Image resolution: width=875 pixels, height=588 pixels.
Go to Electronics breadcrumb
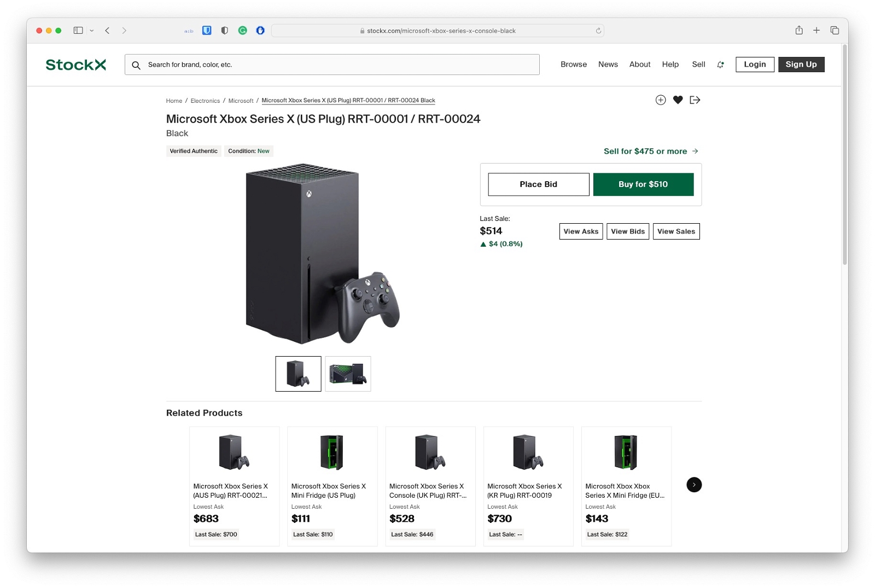[205, 101]
